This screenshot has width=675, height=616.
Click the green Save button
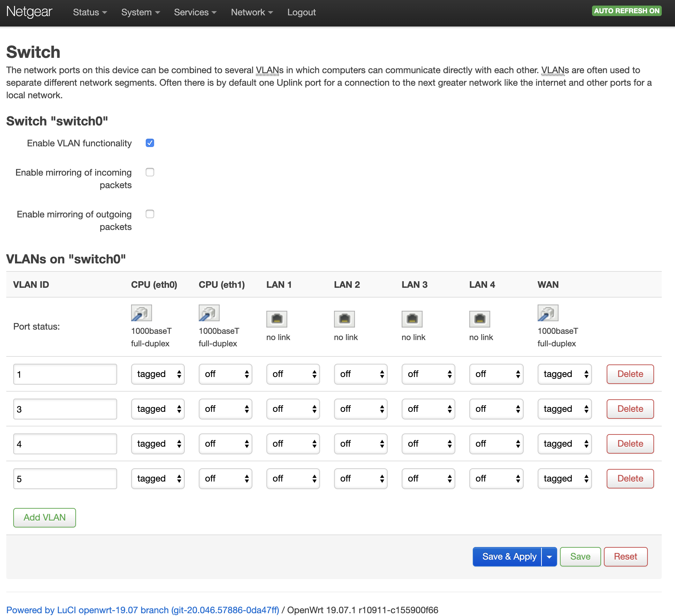(580, 557)
